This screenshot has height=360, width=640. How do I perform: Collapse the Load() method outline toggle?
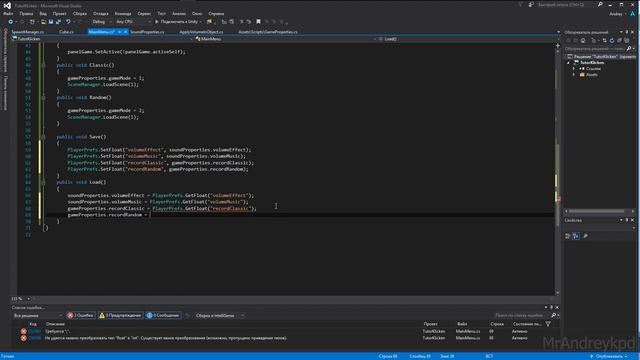coord(43,182)
